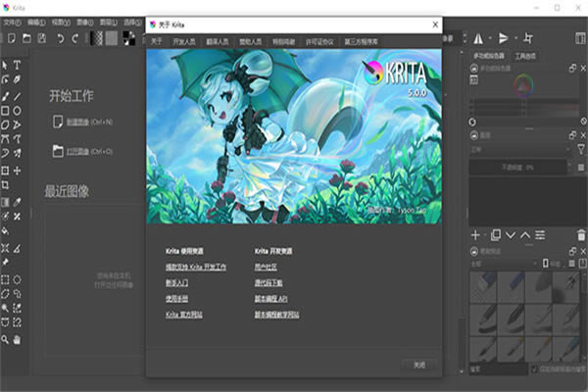This screenshot has width=588, height=392.
Task: Click the Save document toolbar icon
Action: click(x=41, y=38)
